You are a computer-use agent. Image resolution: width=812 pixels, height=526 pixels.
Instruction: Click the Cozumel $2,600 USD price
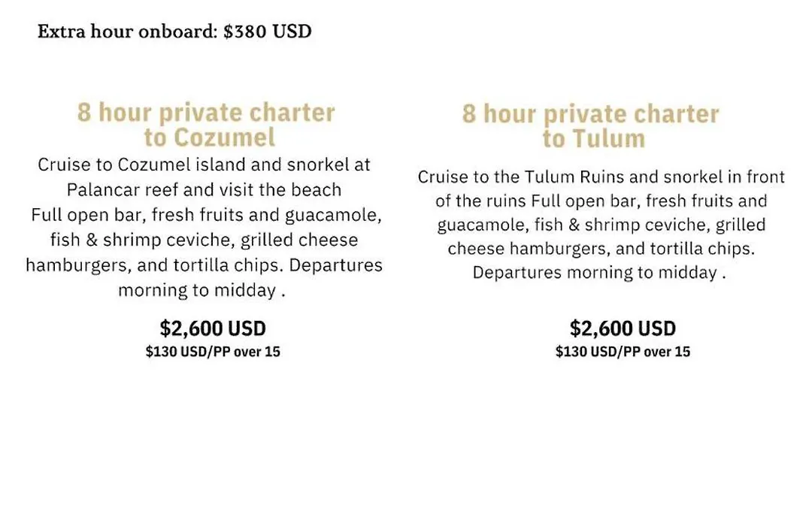click(213, 328)
